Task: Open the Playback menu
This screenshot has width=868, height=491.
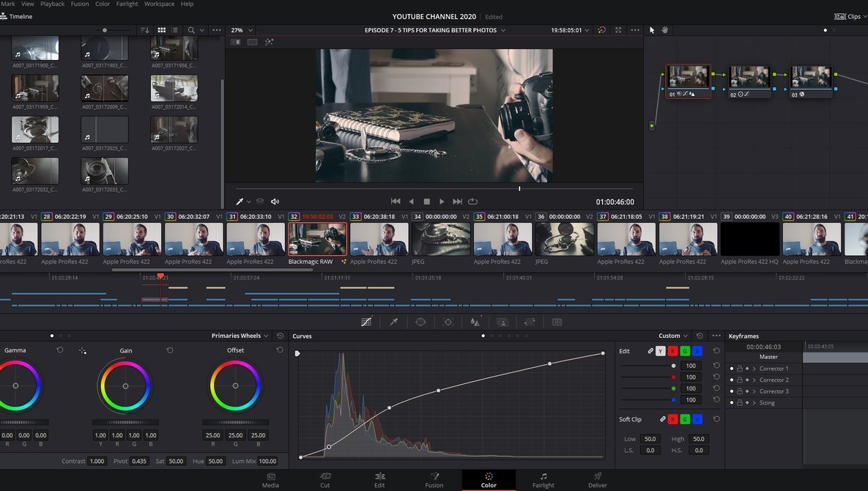Action: (52, 4)
